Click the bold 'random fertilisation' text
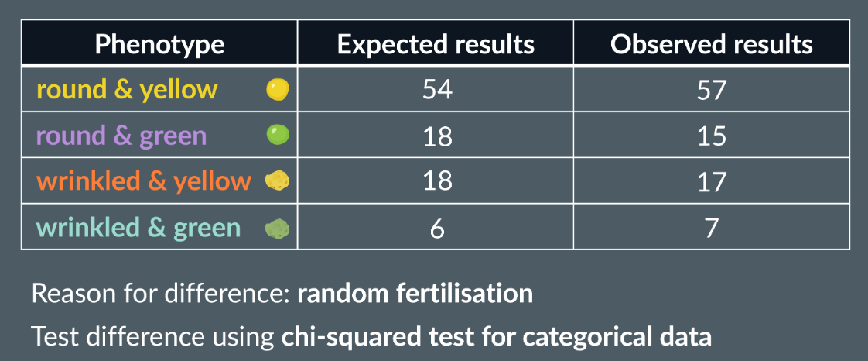The image size is (868, 361). 415,294
